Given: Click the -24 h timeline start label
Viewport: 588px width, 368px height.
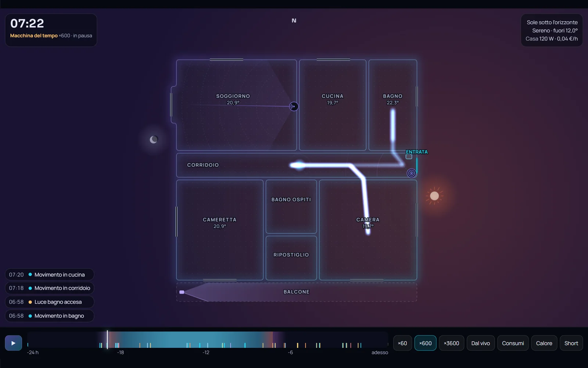Looking at the screenshot, I should click(33, 353).
